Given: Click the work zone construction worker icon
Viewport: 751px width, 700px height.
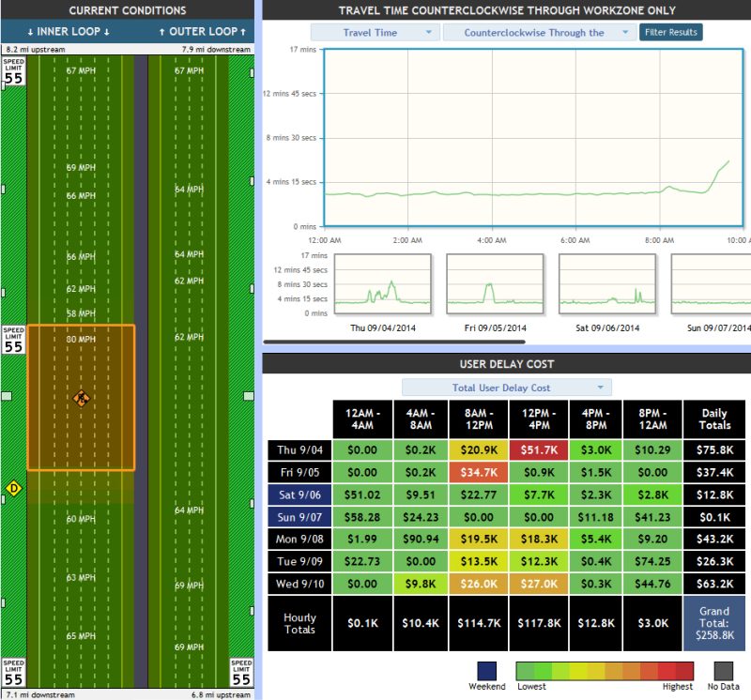Looking at the screenshot, I should (x=81, y=399).
